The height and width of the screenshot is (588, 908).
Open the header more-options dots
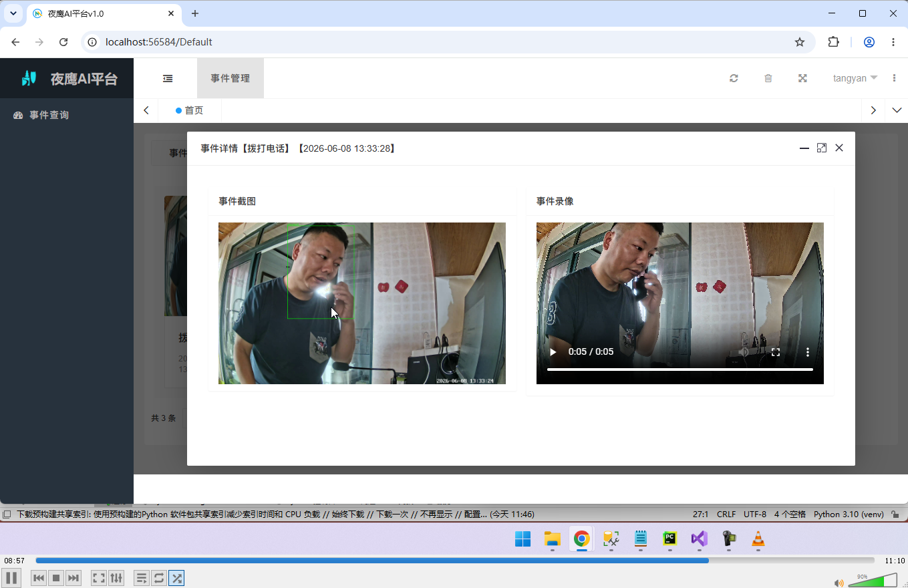[894, 78]
